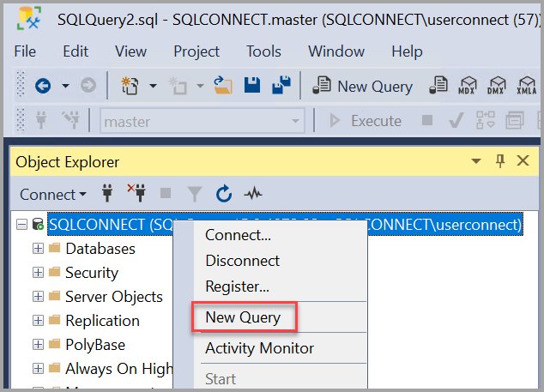Close the Object Explorer panel

[x=523, y=160]
